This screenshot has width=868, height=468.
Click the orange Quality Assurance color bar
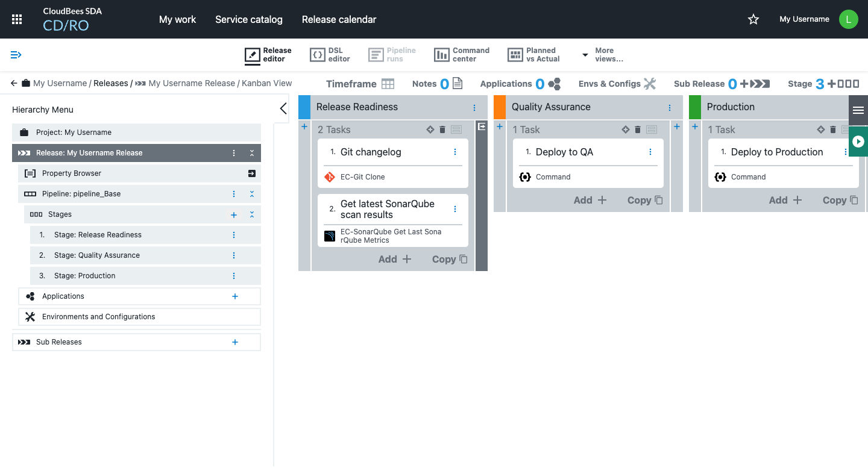[x=499, y=107]
